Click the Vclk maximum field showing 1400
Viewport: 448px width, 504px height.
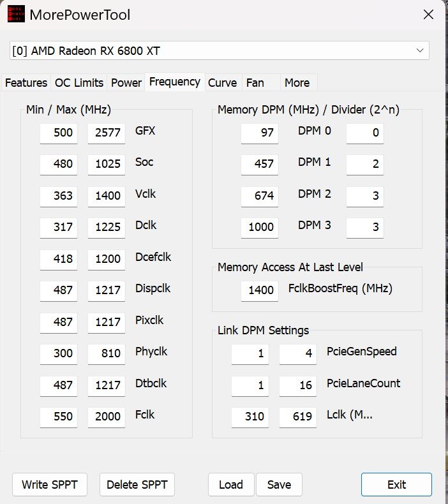coord(107,196)
